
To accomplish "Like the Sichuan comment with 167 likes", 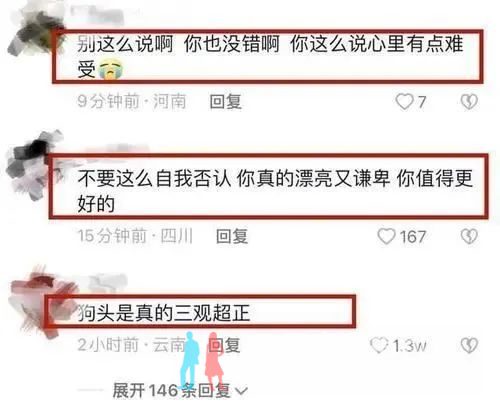I will [x=386, y=236].
